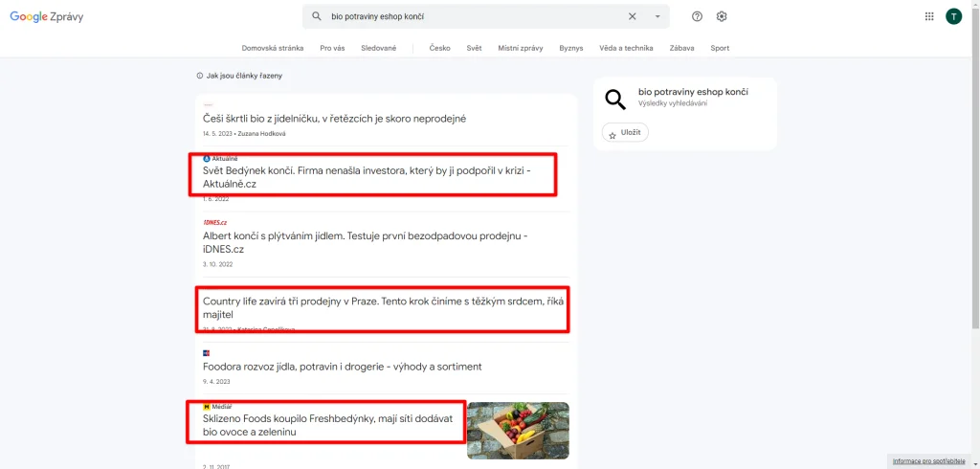Open the Sledované tab
Viewport: 980px width, 469px height.
pos(379,48)
